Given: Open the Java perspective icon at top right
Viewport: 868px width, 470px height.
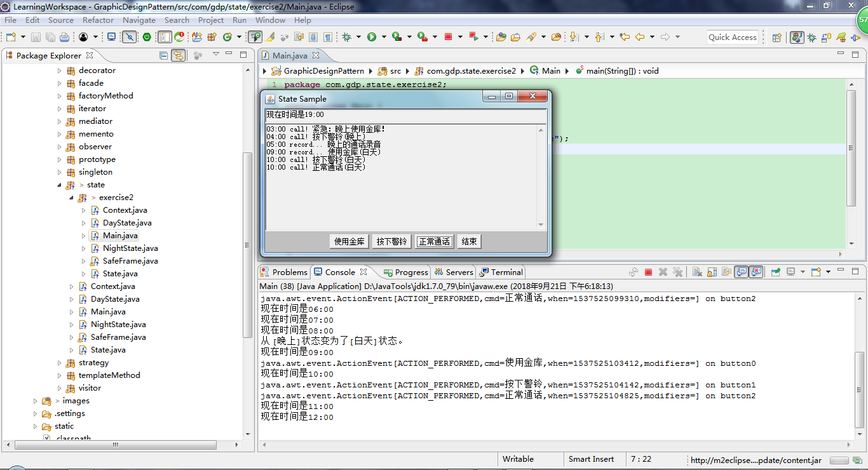Looking at the screenshot, I should (796, 37).
